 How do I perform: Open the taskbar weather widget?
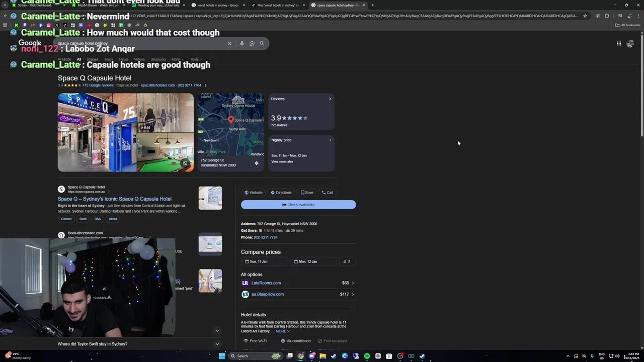click(x=18, y=356)
